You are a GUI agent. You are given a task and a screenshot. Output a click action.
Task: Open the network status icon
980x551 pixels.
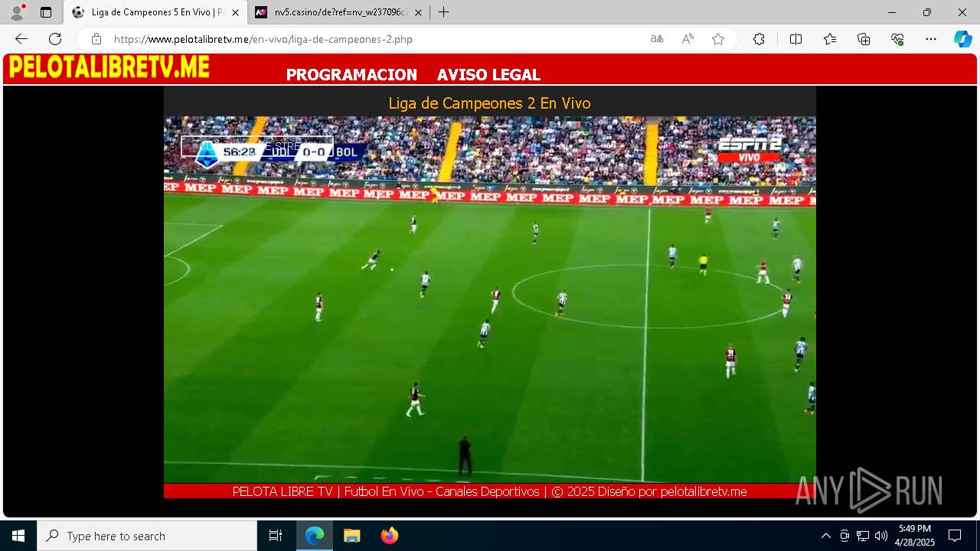click(863, 536)
